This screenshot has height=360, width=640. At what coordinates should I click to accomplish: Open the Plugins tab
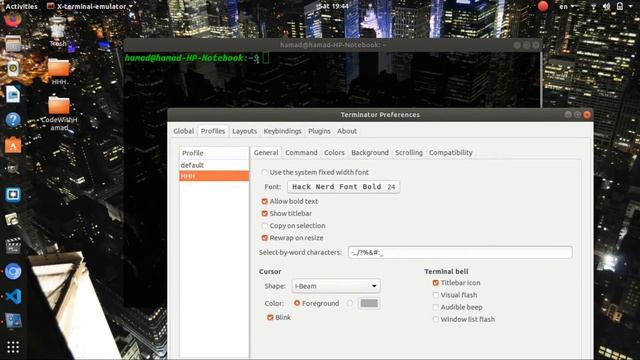coord(319,131)
